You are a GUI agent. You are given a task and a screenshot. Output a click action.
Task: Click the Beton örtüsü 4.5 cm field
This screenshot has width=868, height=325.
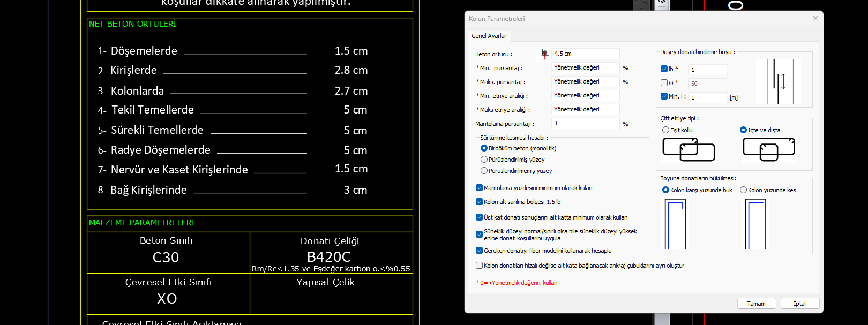point(585,54)
